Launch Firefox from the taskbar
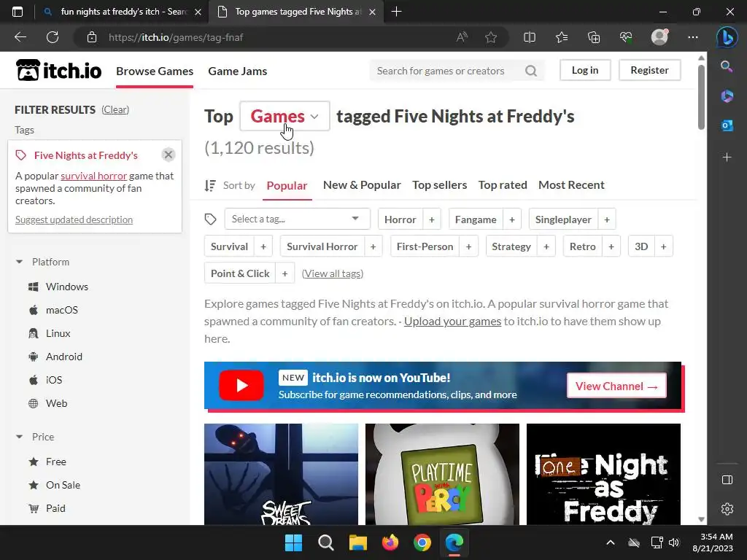Image resolution: width=747 pixels, height=560 pixels. pos(390,542)
